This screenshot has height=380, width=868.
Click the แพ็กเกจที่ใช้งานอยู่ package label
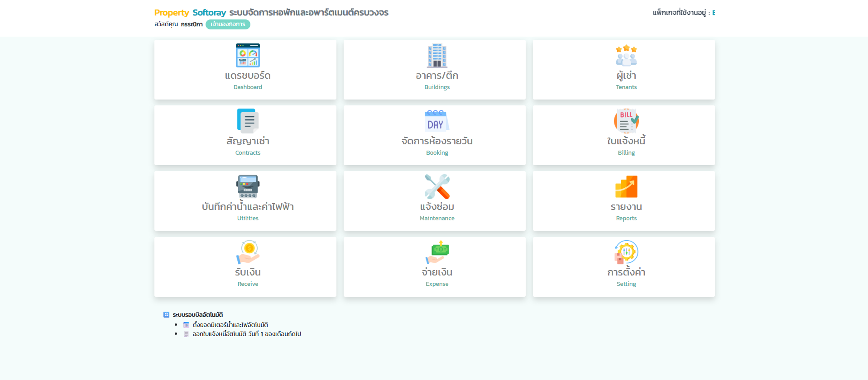click(679, 13)
